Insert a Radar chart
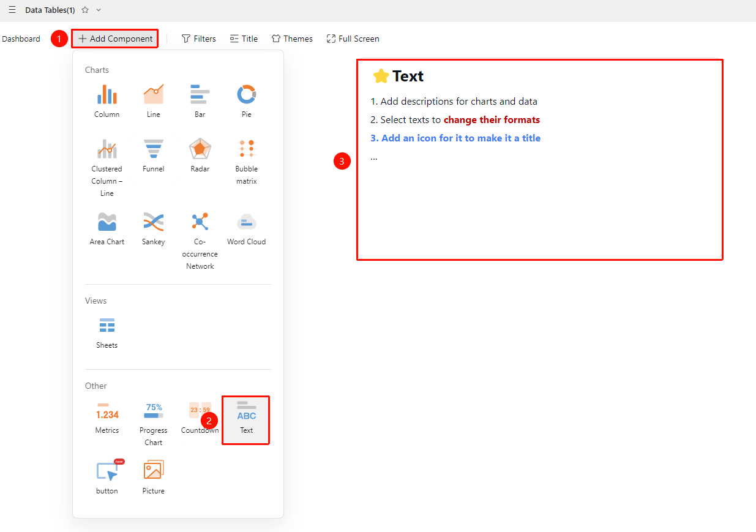The image size is (756, 532). tap(200, 155)
